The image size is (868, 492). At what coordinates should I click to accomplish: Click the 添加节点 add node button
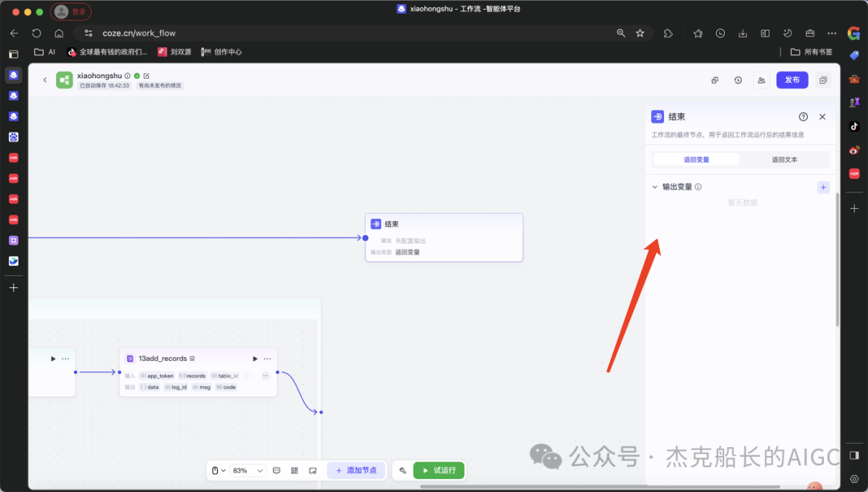pyautogui.click(x=356, y=470)
